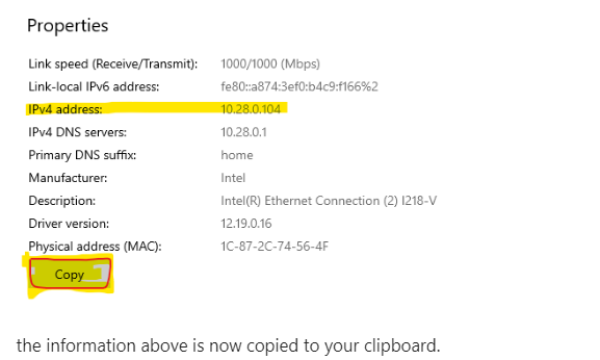Select the IPv4 address value 10.28.0.104
The height and width of the screenshot is (360, 600).
click(251, 109)
